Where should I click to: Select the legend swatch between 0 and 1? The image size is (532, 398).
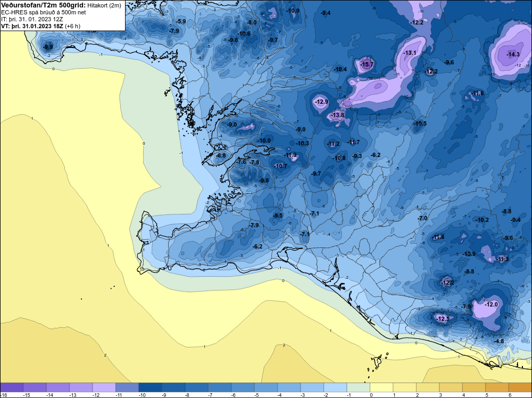point(381,387)
